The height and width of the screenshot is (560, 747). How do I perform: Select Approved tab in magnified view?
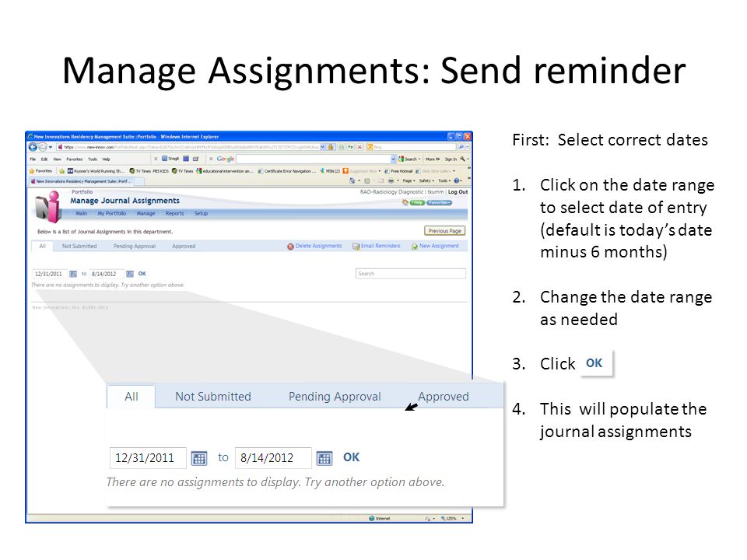[x=443, y=397]
